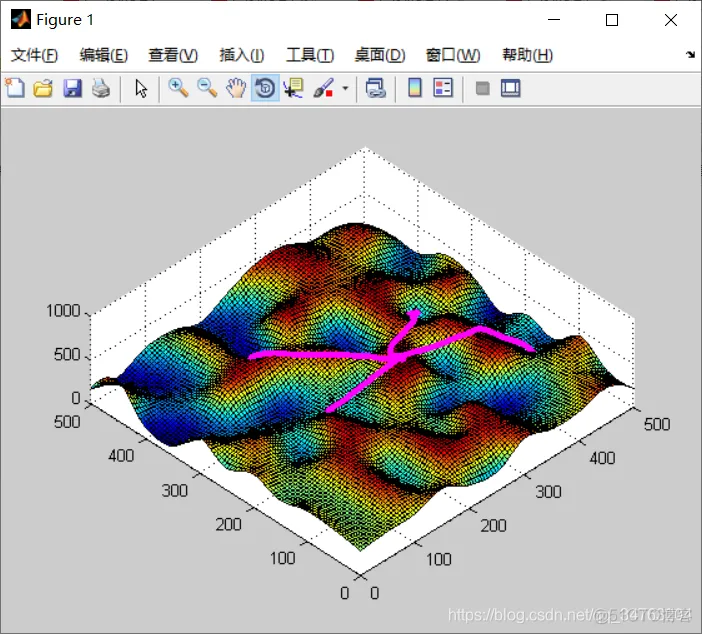This screenshot has height=634, width=702.
Task: Insert Legend using toolbar icon
Action: (x=443, y=88)
